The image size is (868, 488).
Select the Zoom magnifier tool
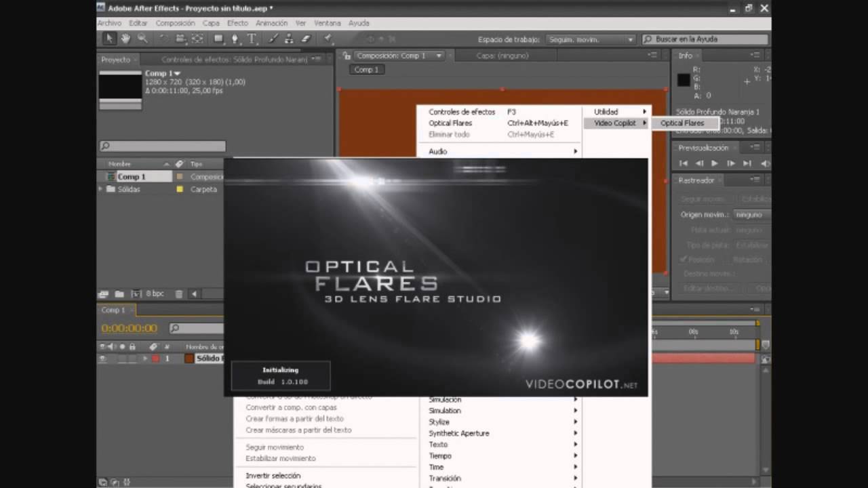coord(142,39)
